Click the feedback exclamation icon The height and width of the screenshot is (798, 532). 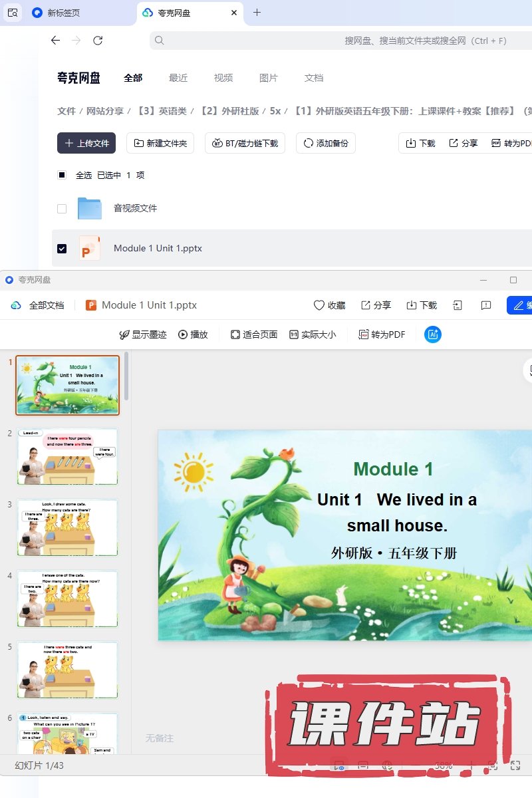[x=486, y=305]
